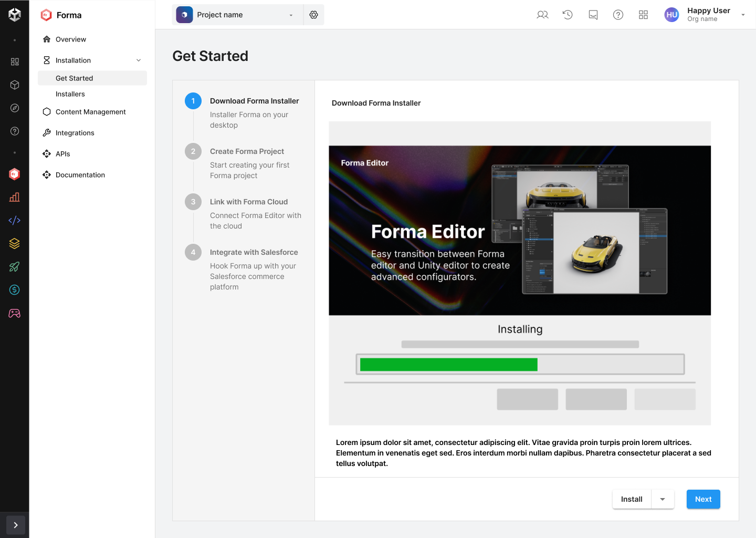
Task: Open the pink game controller rail icon
Action: 15,313
